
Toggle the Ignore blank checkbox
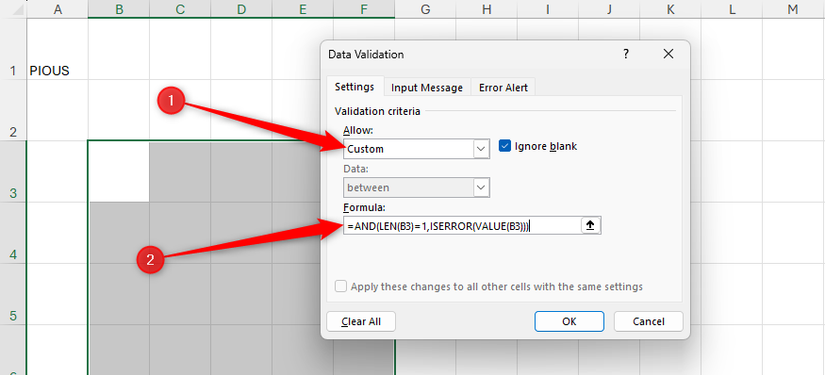pos(505,146)
